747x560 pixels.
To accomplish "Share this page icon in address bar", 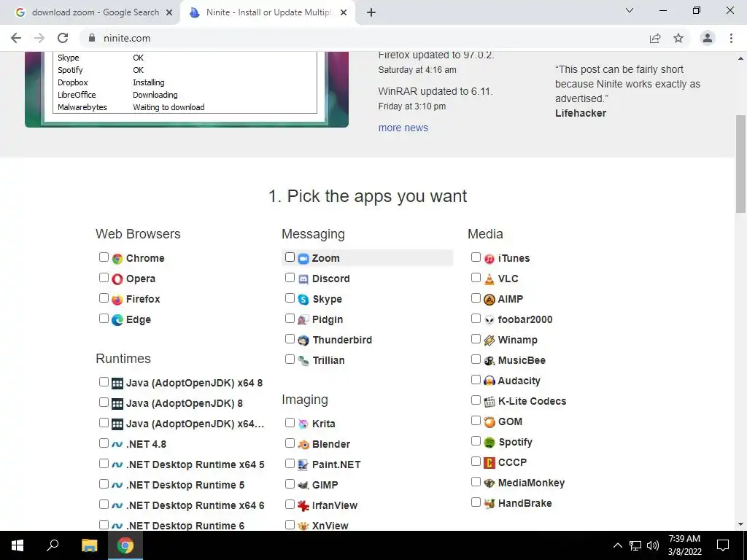I will [x=655, y=38].
